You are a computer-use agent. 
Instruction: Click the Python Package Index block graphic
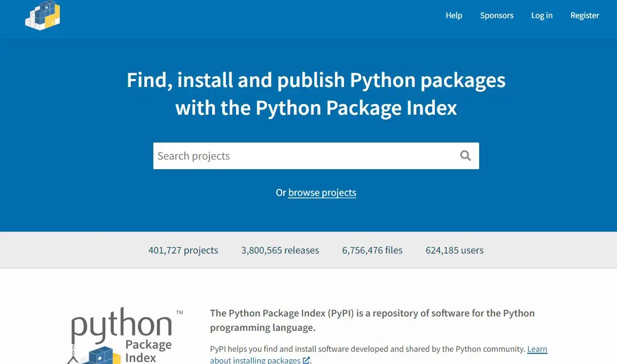(x=101, y=355)
